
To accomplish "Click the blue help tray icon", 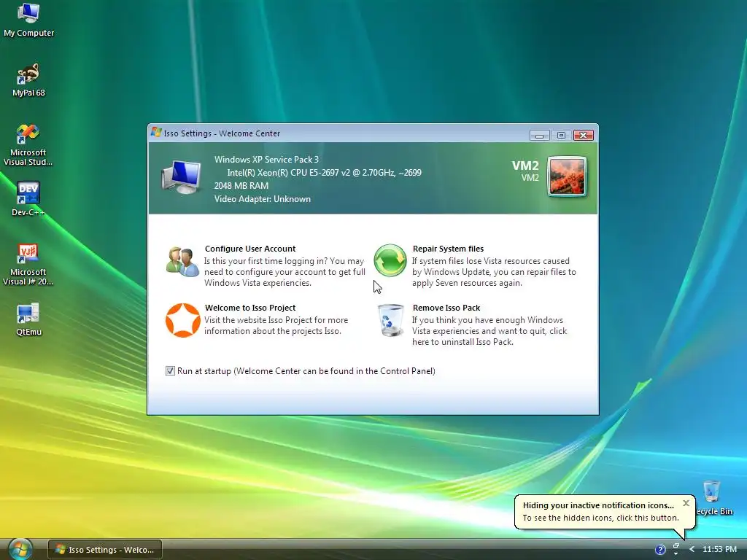I will [660, 550].
